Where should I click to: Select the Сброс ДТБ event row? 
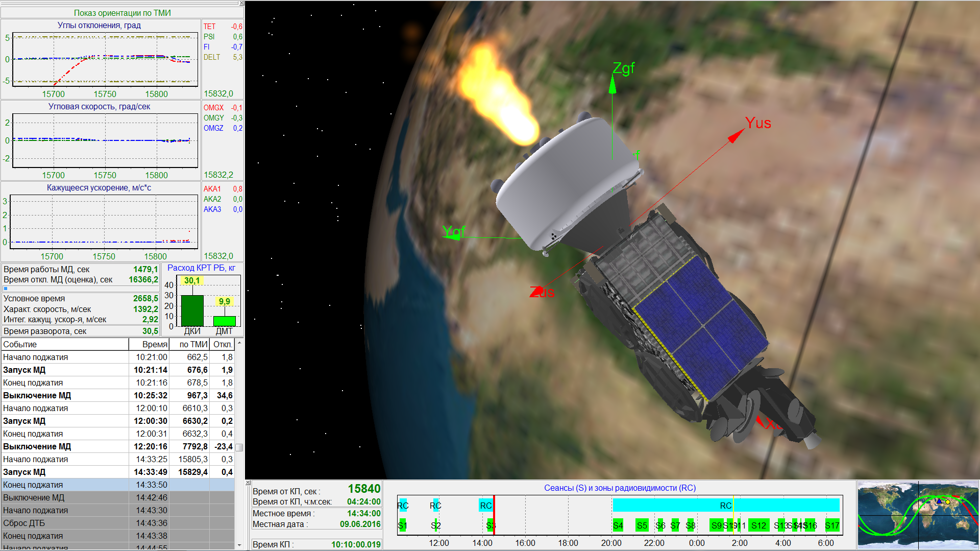[117, 523]
